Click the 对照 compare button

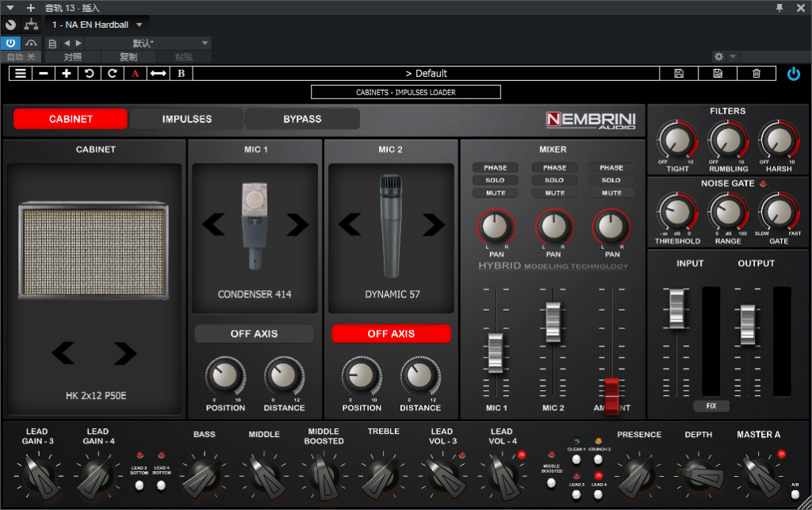(x=72, y=57)
